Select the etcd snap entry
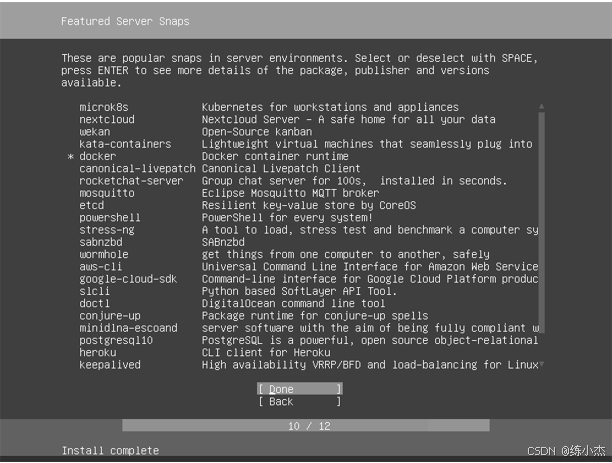Image resolution: width=612 pixels, height=463 pixels. tap(303, 205)
